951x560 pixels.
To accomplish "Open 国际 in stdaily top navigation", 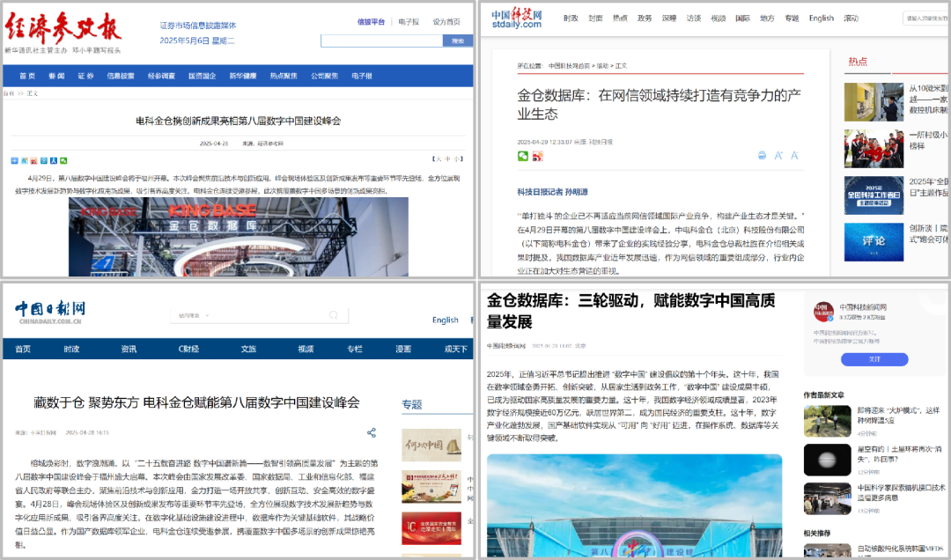I will [x=743, y=18].
